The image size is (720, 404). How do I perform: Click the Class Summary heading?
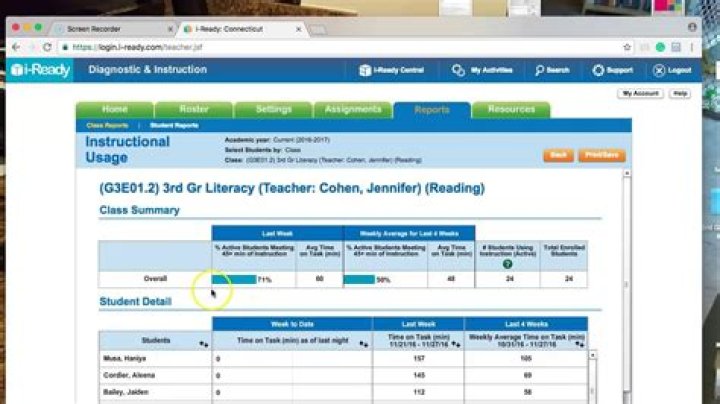click(x=140, y=210)
